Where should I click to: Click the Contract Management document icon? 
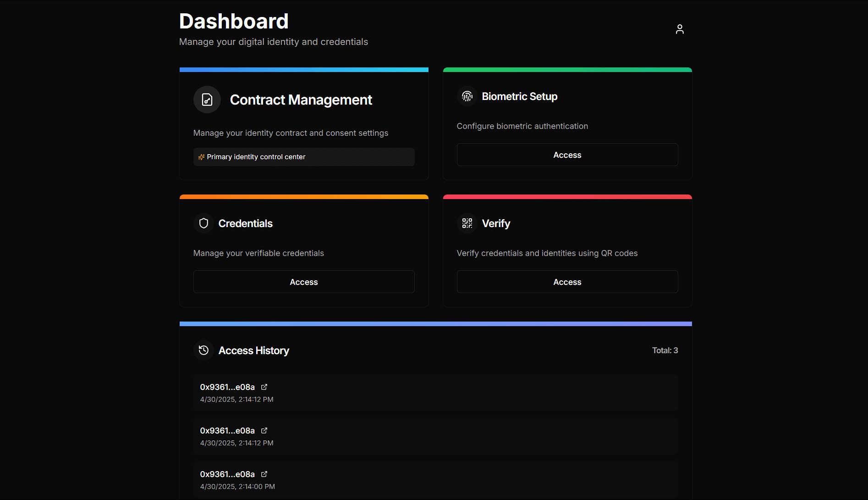(207, 100)
